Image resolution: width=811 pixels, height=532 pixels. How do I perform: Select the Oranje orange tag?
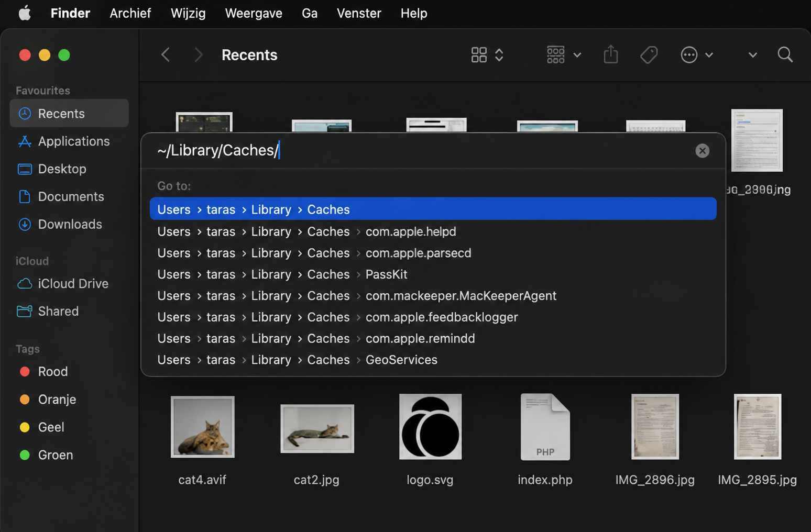69,399
